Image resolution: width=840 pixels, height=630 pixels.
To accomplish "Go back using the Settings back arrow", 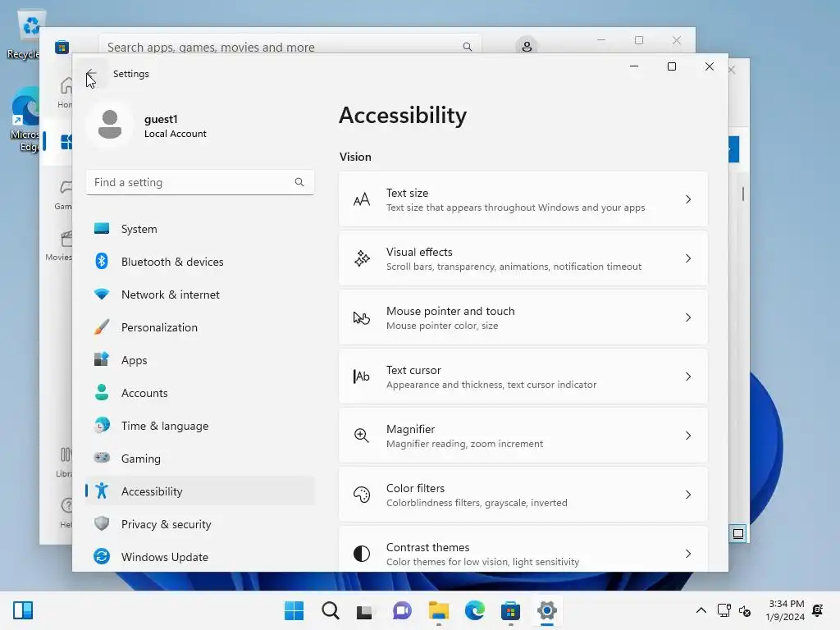I will pos(92,74).
